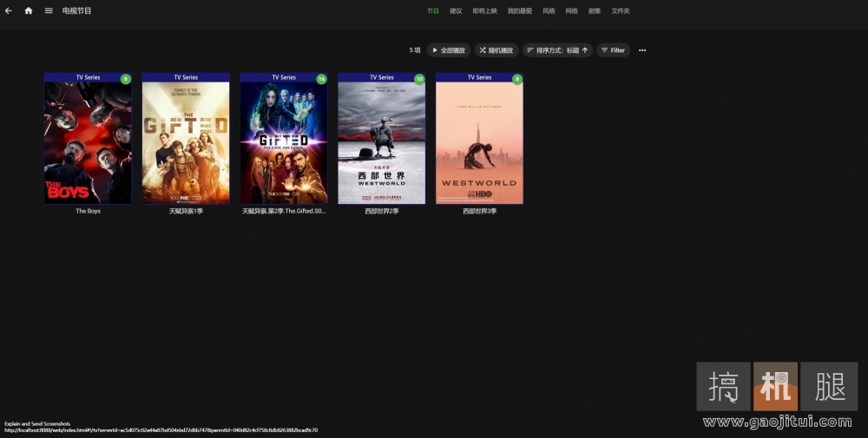868x438 pixels.
Task: Open the 即将上映 tab
Action: (x=485, y=11)
